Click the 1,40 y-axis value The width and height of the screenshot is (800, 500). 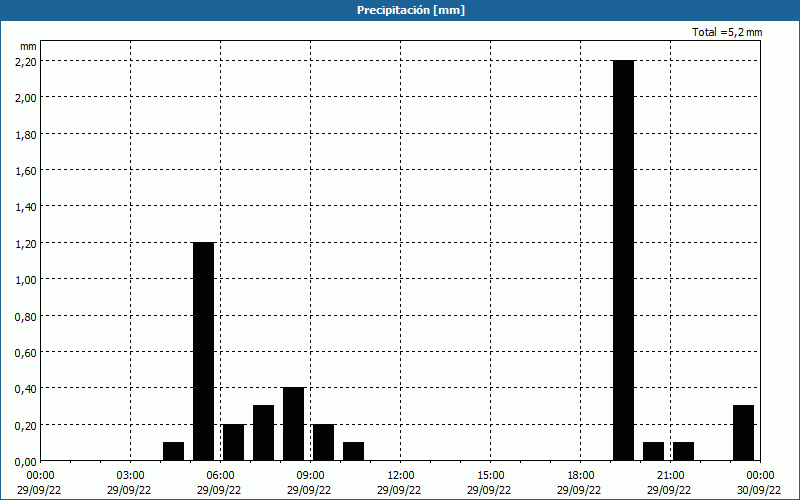coord(26,207)
